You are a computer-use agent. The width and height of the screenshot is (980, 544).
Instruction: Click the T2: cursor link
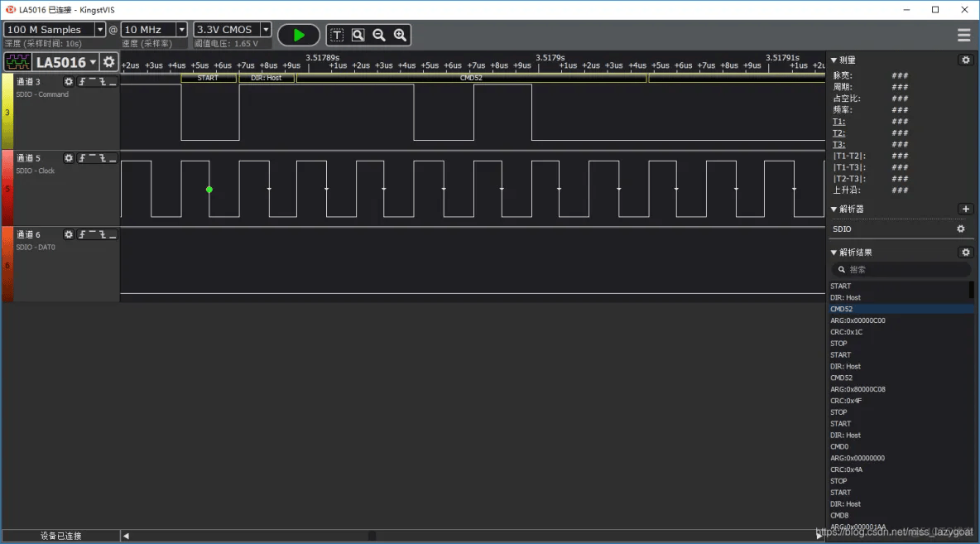[838, 132]
